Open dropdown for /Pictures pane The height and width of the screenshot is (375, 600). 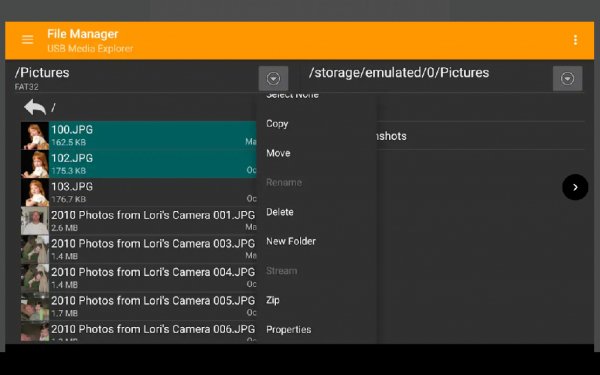click(x=273, y=78)
